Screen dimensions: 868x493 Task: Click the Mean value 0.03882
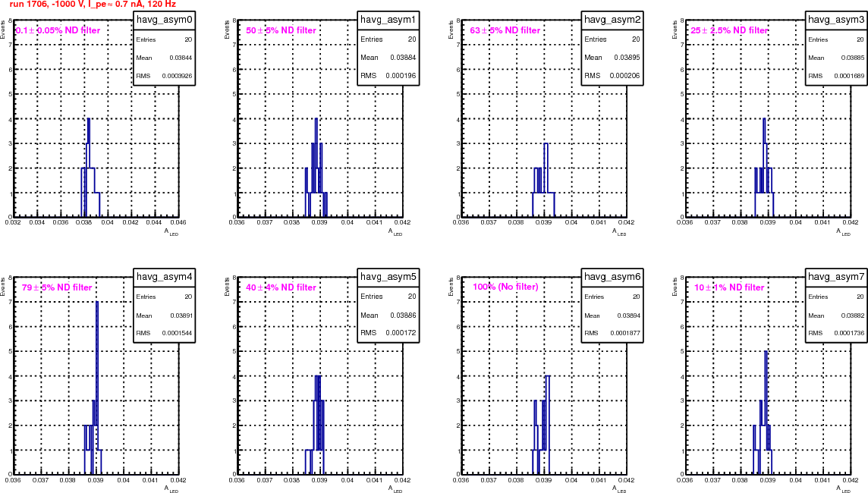(853, 316)
